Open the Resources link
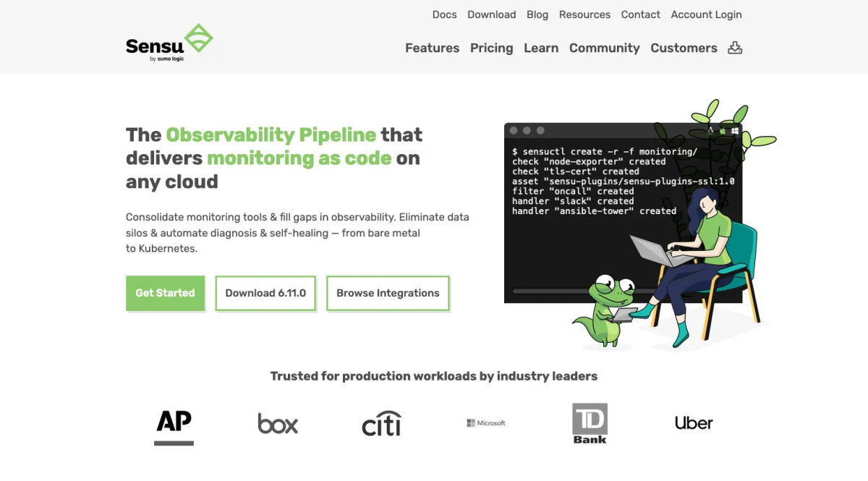The height and width of the screenshot is (481, 868). (584, 14)
